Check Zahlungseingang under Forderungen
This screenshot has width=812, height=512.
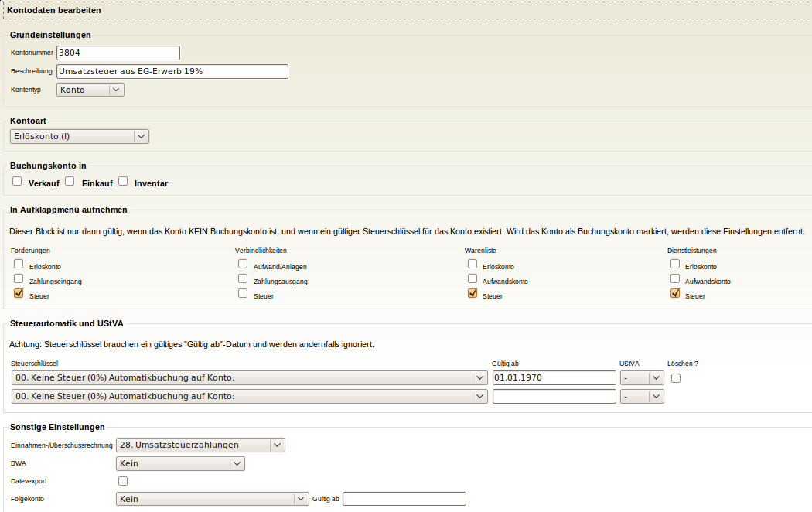click(18, 278)
